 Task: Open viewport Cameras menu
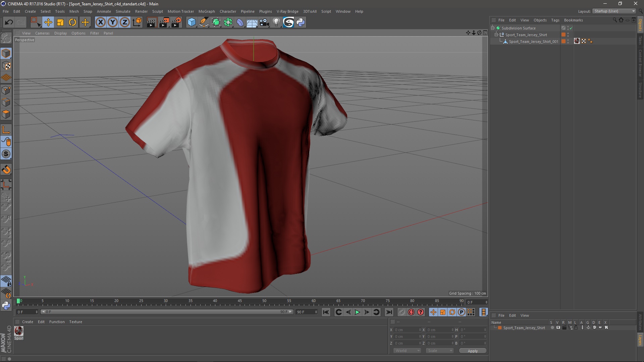[x=42, y=33]
